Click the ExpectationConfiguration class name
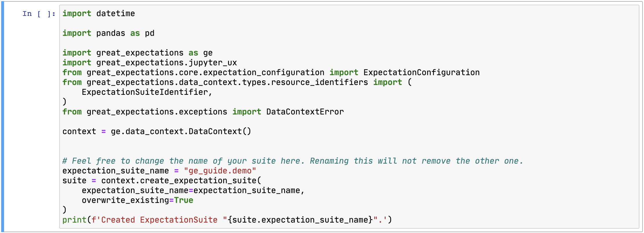644x233 pixels. click(421, 73)
